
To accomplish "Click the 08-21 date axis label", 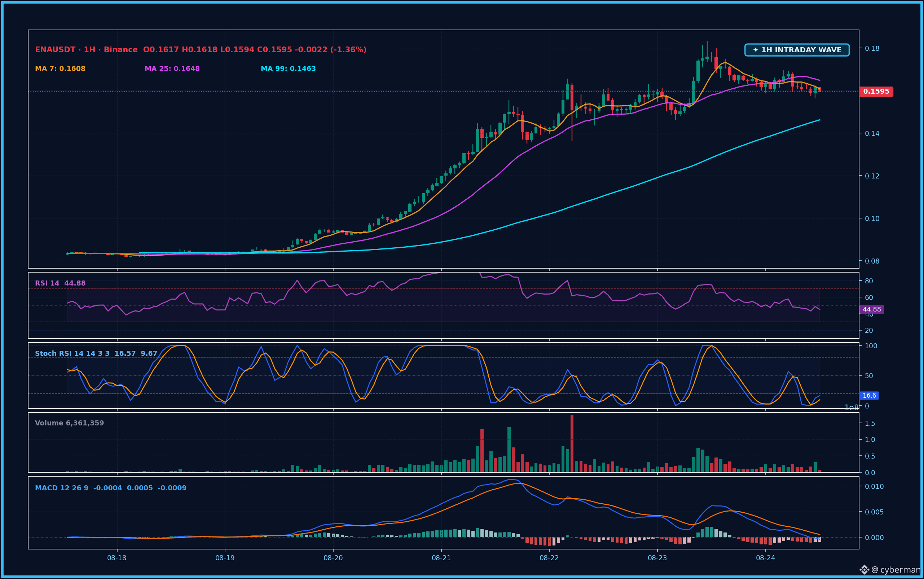I will tap(441, 558).
